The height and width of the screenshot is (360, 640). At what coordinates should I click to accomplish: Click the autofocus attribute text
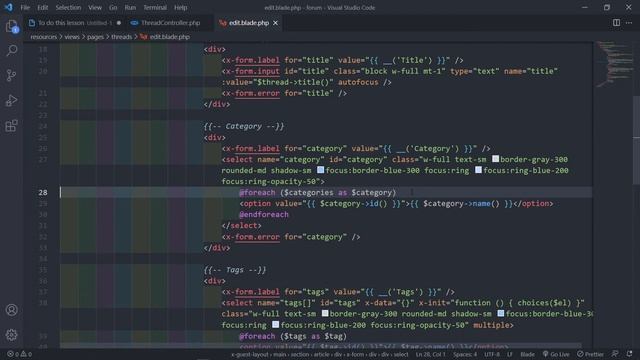(x=358, y=82)
